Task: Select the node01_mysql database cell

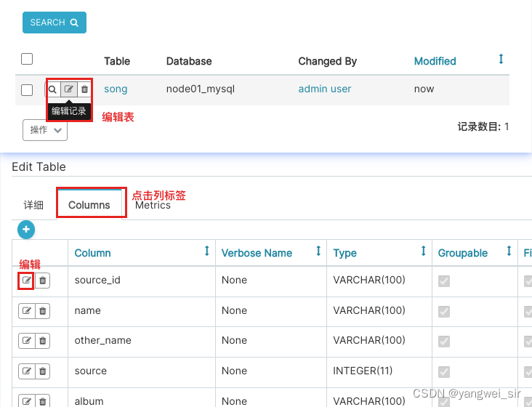Action: point(200,89)
